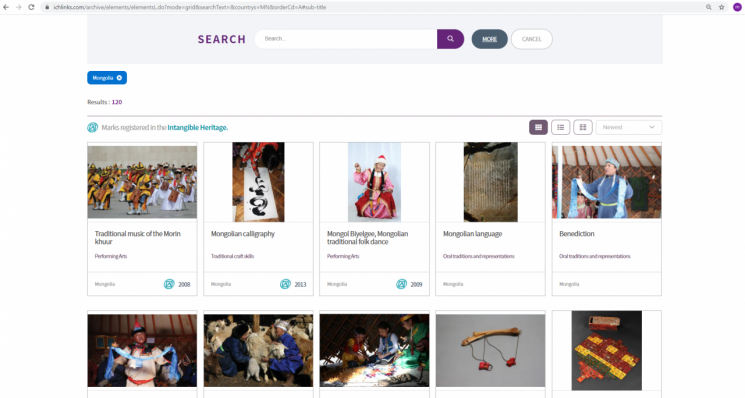Click the Morin khuur orchestra thumbnail
The width and height of the screenshot is (745, 398).
[x=142, y=182]
